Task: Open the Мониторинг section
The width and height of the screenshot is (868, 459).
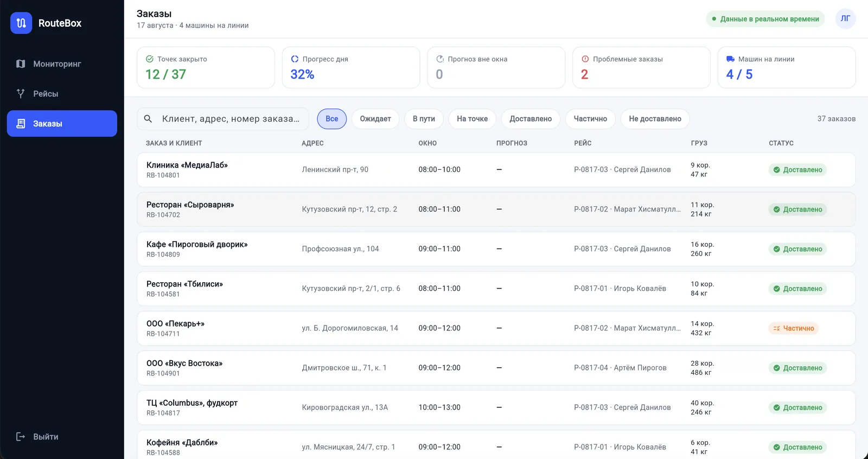Action: (62, 64)
